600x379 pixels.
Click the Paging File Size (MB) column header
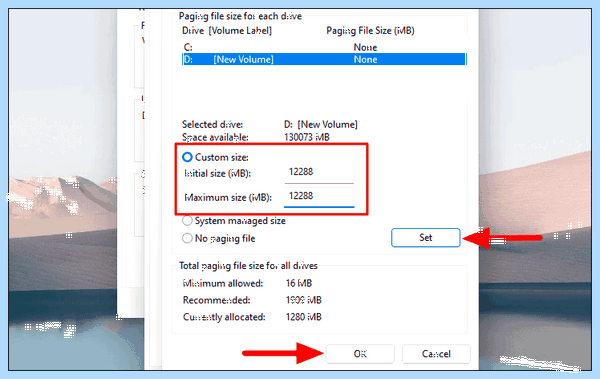[x=370, y=31]
